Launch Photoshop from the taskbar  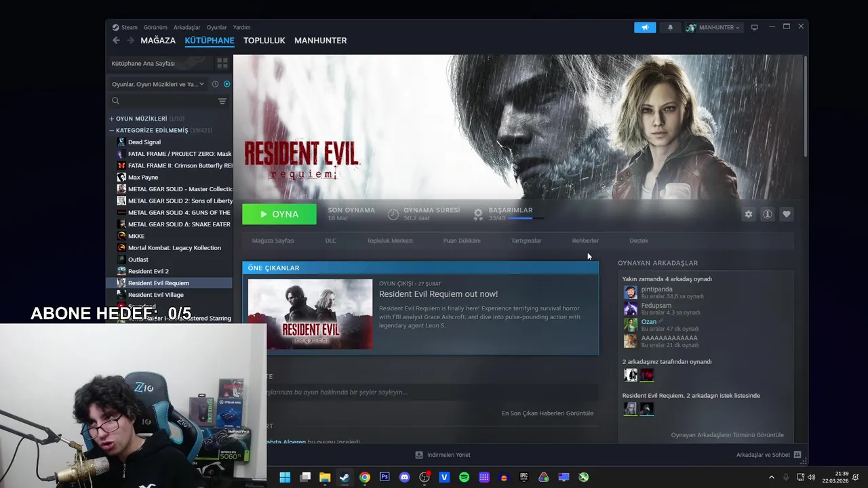point(384,477)
